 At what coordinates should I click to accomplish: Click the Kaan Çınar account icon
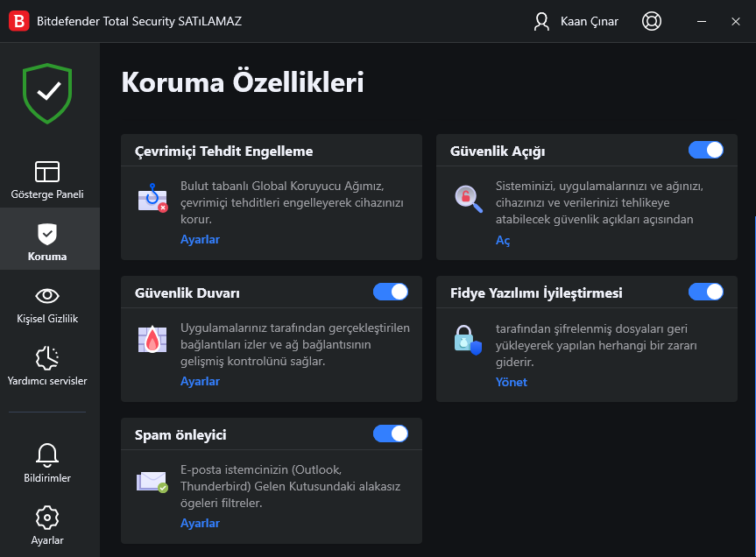pyautogui.click(x=541, y=21)
